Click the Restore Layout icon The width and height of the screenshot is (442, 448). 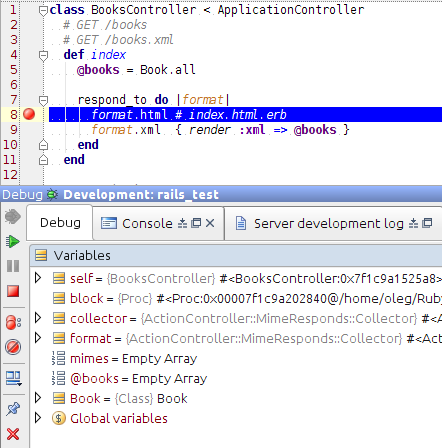pos(13,378)
